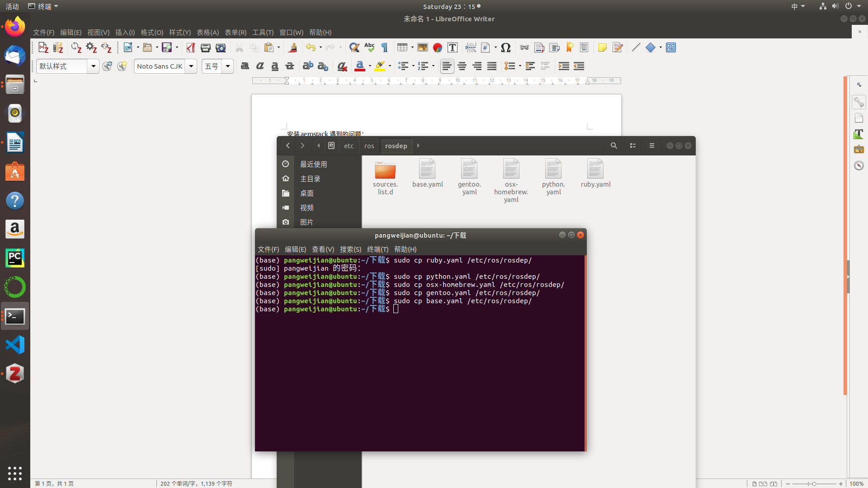
Task: Open 表格(A) menu in Writer
Action: pos(208,33)
